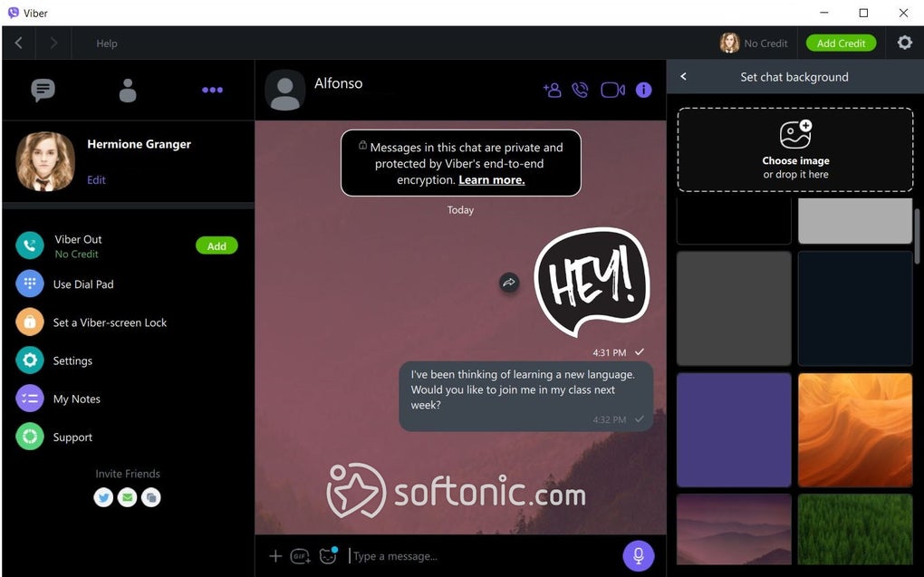Viewport: 924px width, 577px height.
Task: Open Support entry
Action: point(72,438)
